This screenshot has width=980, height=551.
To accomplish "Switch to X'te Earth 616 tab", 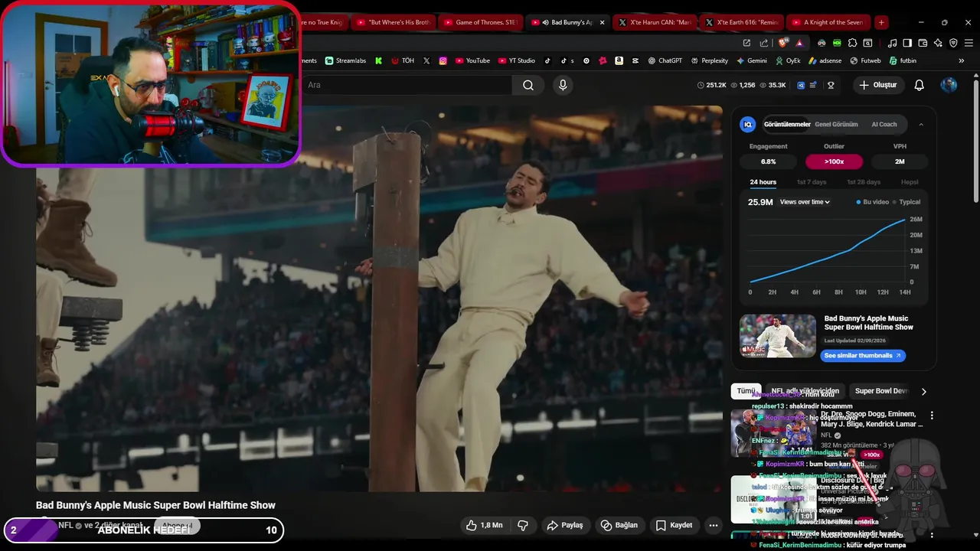I will pos(741,22).
